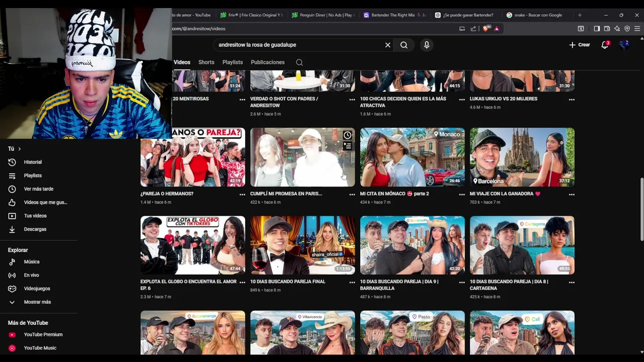The image size is (644, 362).
Task: Open the browser hamburger menu
Action: pyautogui.click(x=637, y=29)
